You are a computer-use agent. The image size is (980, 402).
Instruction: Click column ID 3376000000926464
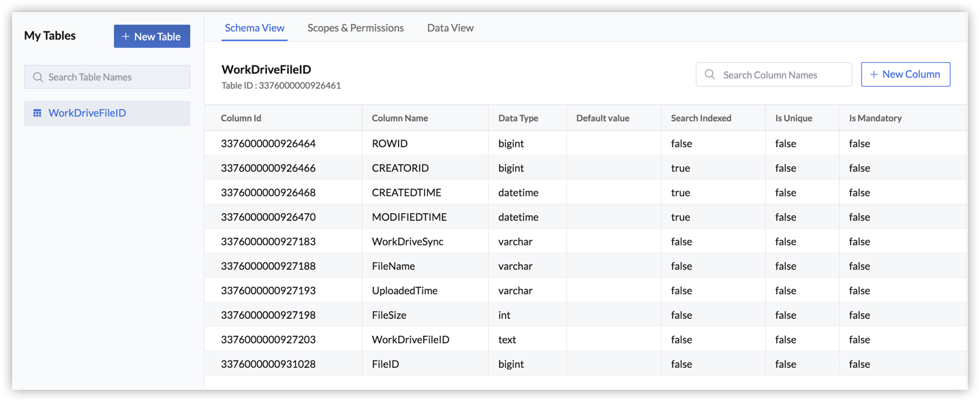click(269, 143)
